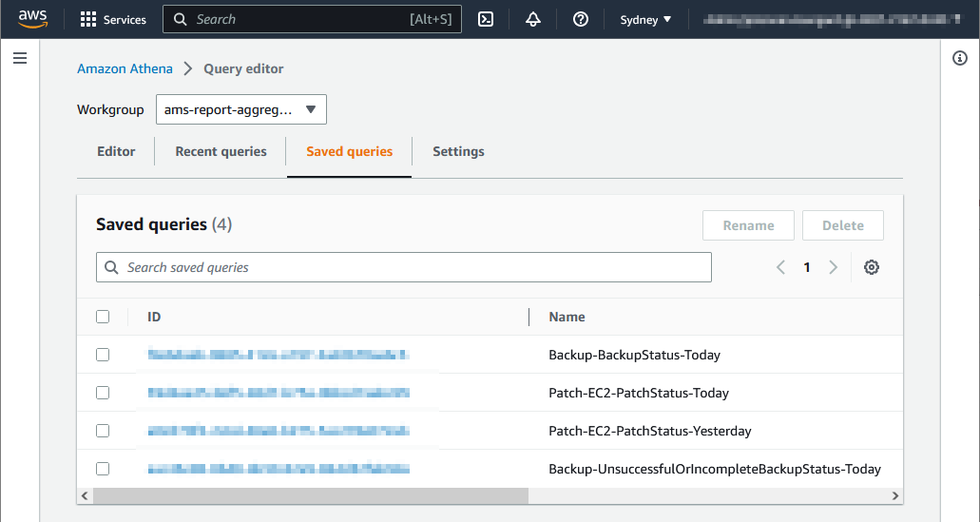Viewport: 980px width, 522px height.
Task: Go to previous page of saved queries
Action: (x=780, y=267)
